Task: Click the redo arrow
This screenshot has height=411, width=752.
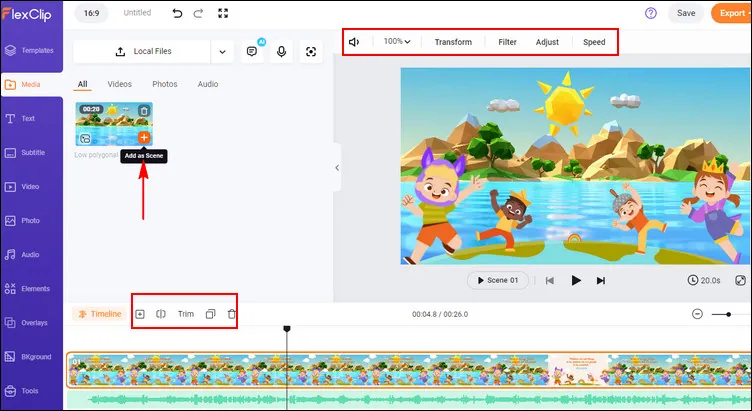Action: 198,13
